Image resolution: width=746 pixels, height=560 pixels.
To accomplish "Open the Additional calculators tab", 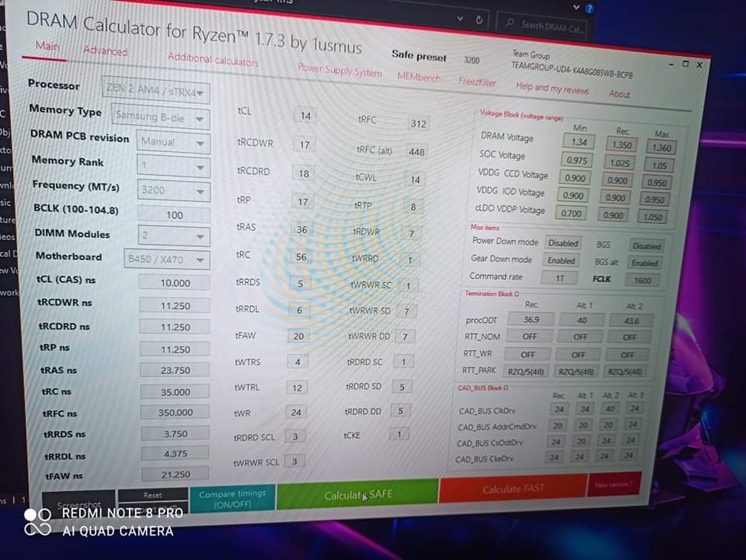I will 213,60.
